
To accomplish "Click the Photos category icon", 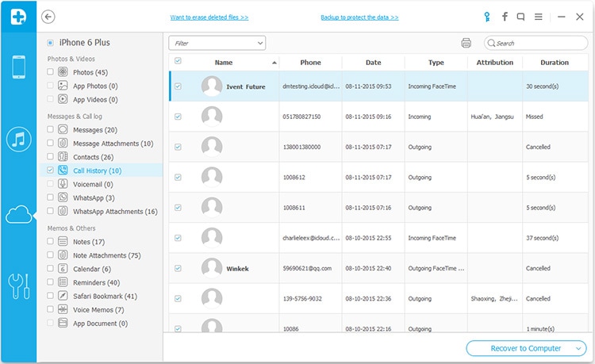I will (63, 71).
